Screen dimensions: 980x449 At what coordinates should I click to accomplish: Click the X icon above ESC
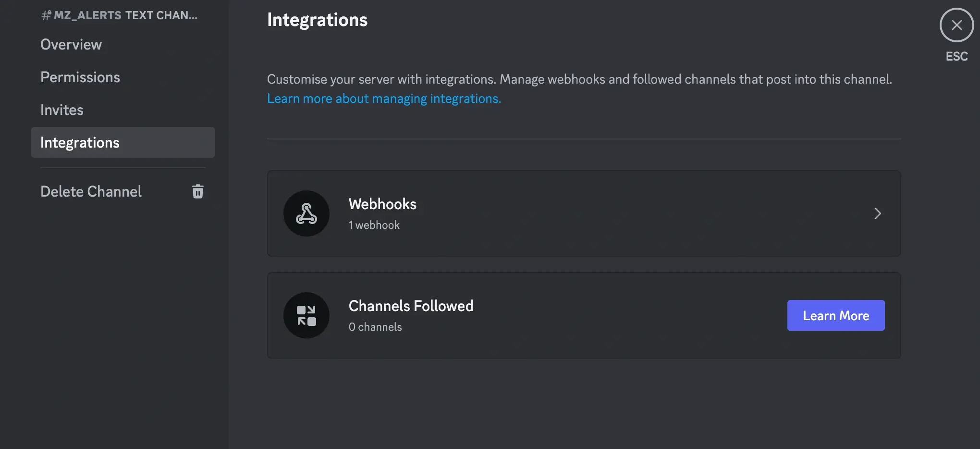coord(956,25)
